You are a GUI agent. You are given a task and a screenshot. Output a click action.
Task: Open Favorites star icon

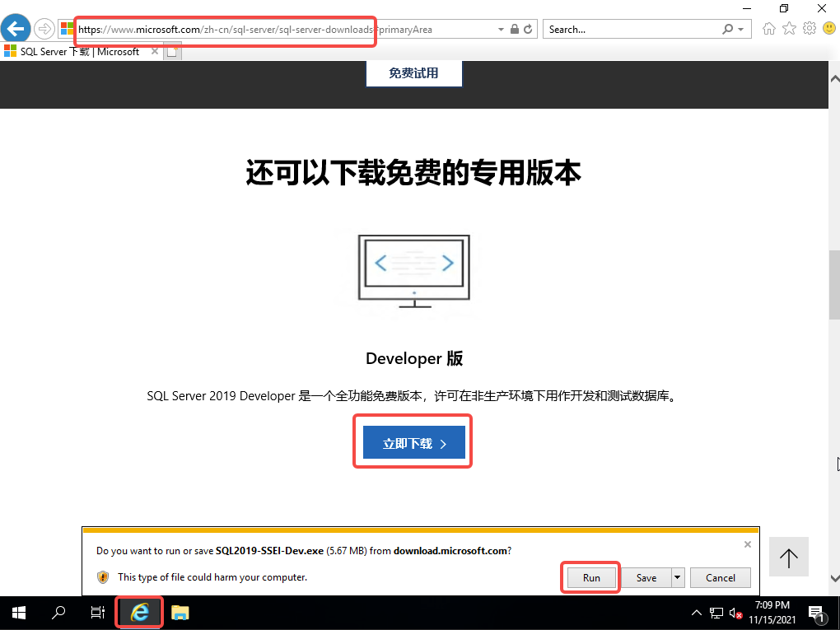point(789,28)
